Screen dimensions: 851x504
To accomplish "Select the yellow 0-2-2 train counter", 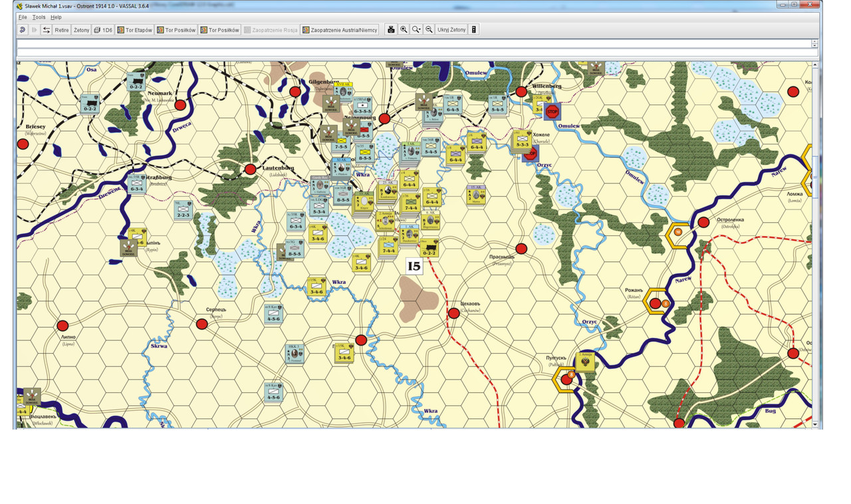I will [429, 248].
